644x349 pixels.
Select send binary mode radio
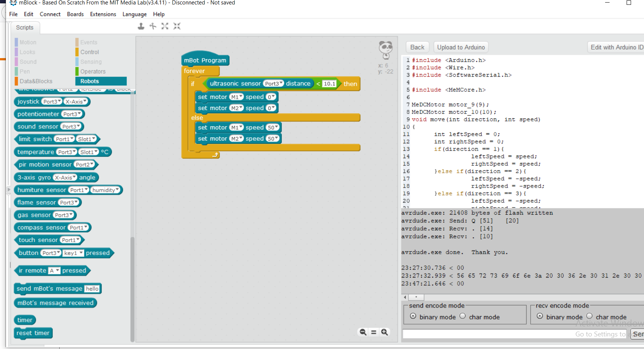(413, 316)
